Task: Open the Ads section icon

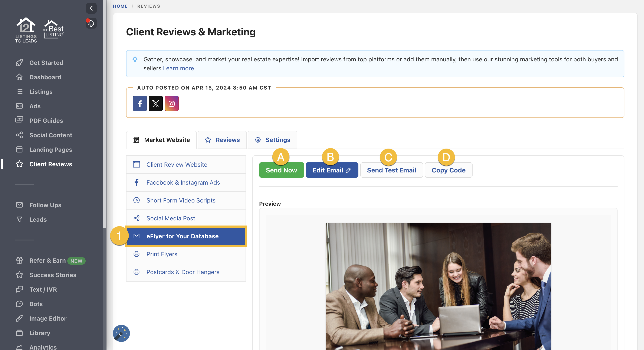Action: 20,106
